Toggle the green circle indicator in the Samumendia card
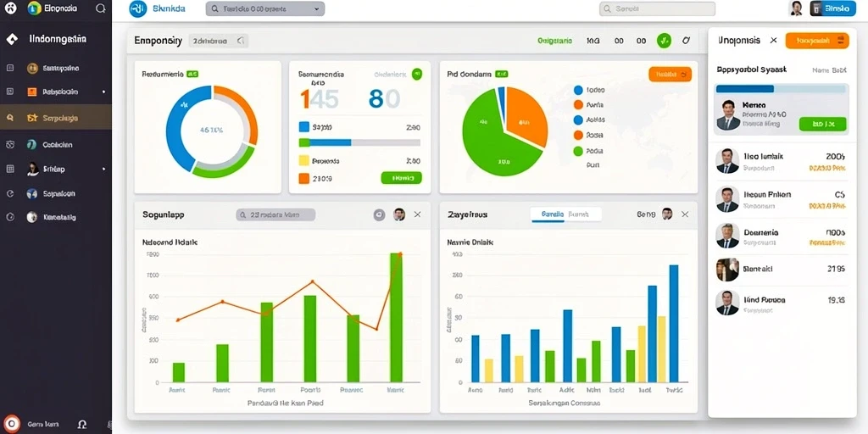This screenshot has height=434, width=868. tap(417, 74)
